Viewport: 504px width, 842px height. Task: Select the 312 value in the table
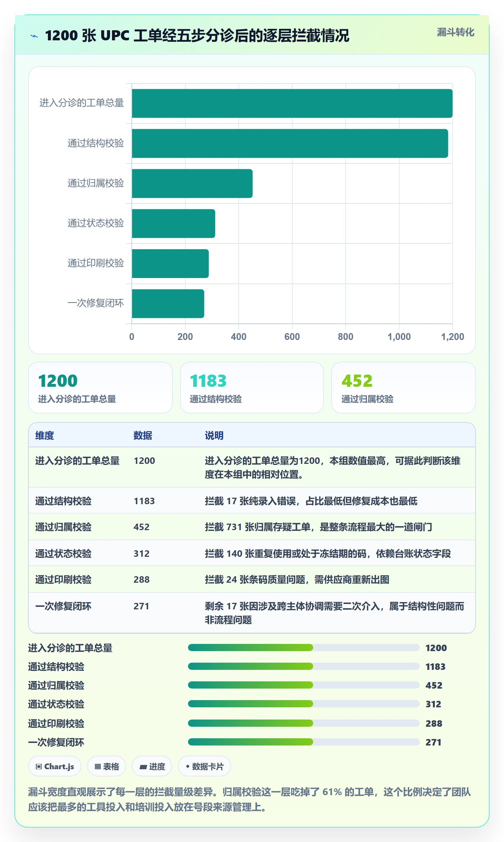coord(141,554)
